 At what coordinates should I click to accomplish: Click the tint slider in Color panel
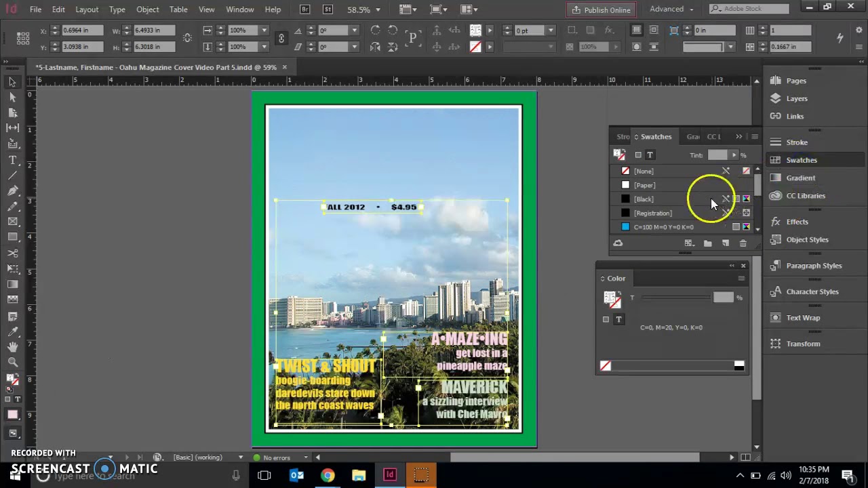(x=675, y=298)
